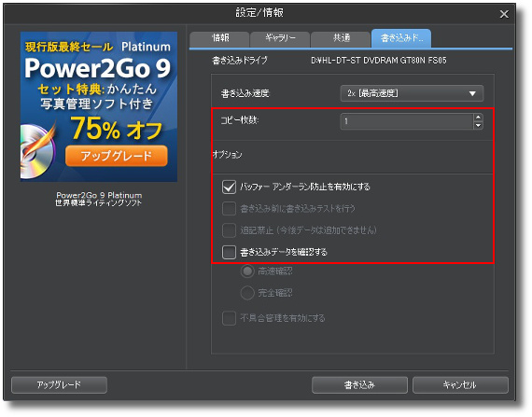Enable 書き込みデータを確認する checkbox
Screen dimensions: 532x417
(229, 252)
